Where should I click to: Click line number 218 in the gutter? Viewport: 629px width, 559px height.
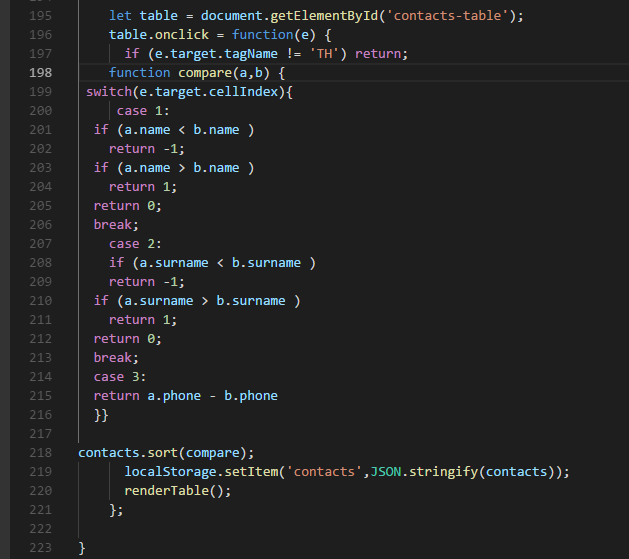click(x=41, y=453)
